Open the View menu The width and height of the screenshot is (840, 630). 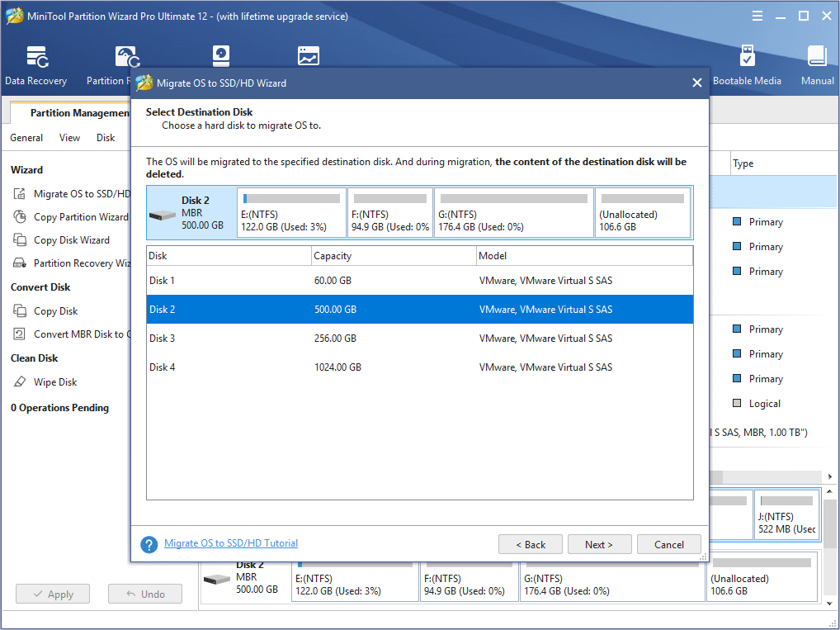(x=69, y=138)
